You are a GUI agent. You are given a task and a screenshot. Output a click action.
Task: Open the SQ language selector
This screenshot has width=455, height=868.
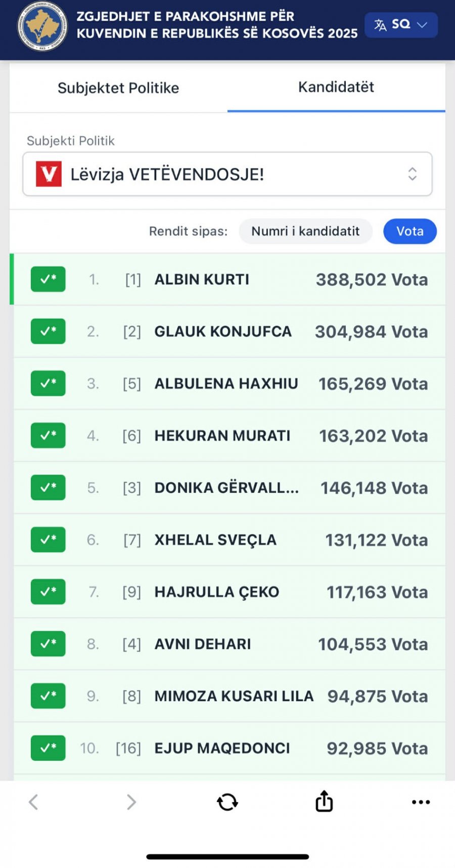[x=401, y=25]
